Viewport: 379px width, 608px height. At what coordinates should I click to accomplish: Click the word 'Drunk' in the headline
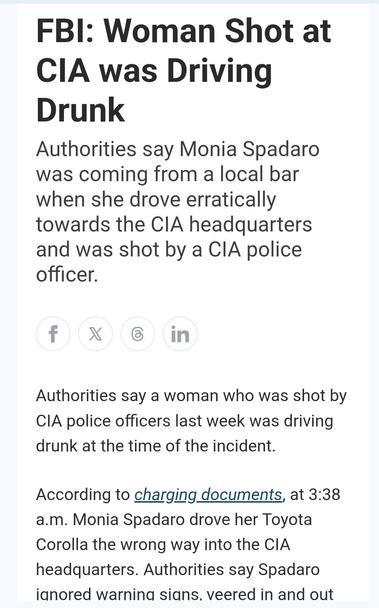pyautogui.click(x=80, y=111)
